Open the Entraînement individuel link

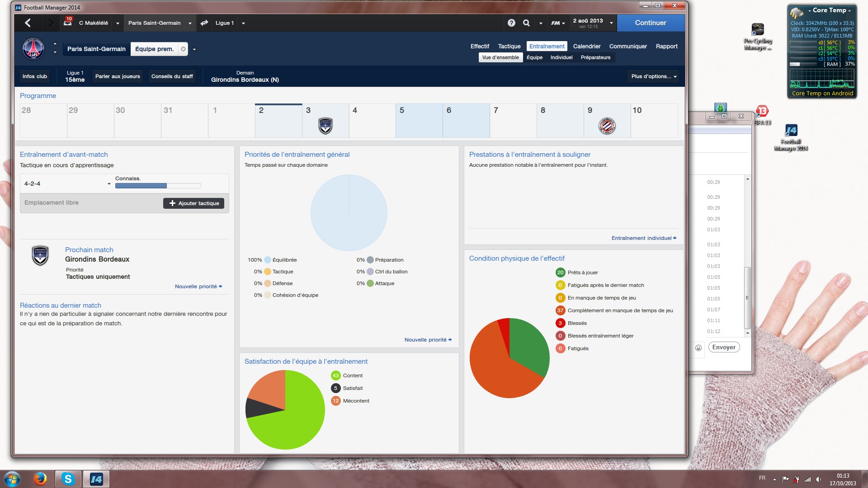644,238
